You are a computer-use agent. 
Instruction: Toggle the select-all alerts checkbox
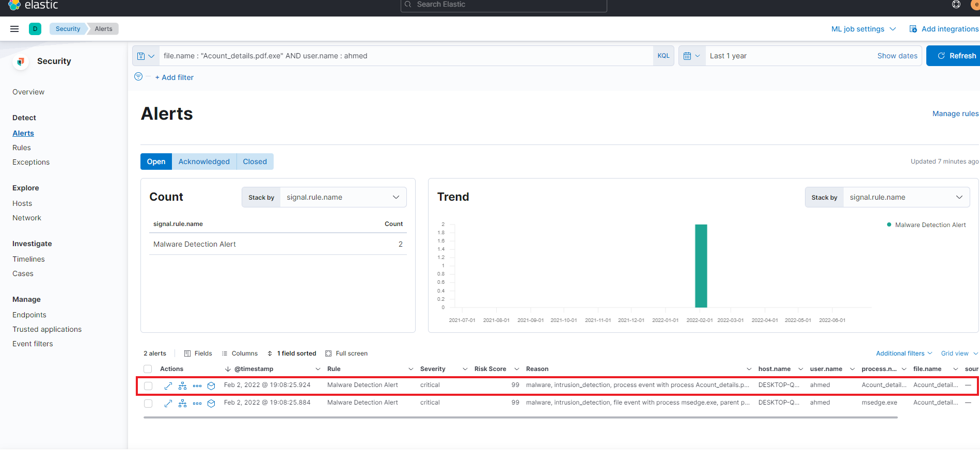pos(148,369)
